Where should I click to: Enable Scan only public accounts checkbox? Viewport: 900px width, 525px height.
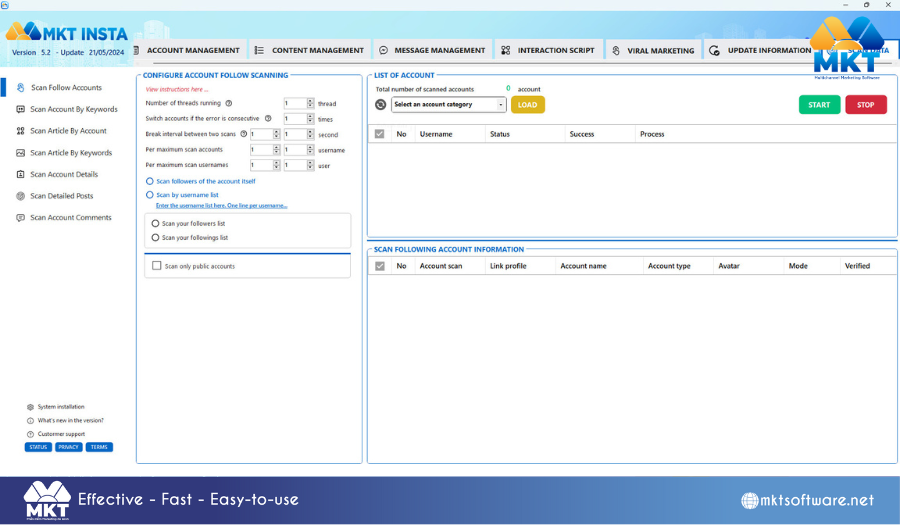pos(157,266)
